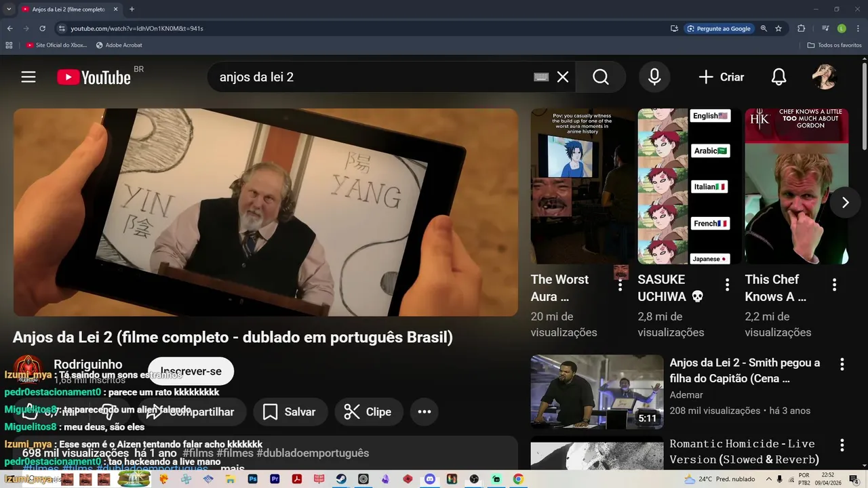Image resolution: width=868 pixels, height=488 pixels.
Task: Open Rodriguinho channel avatar
Action: 28,370
